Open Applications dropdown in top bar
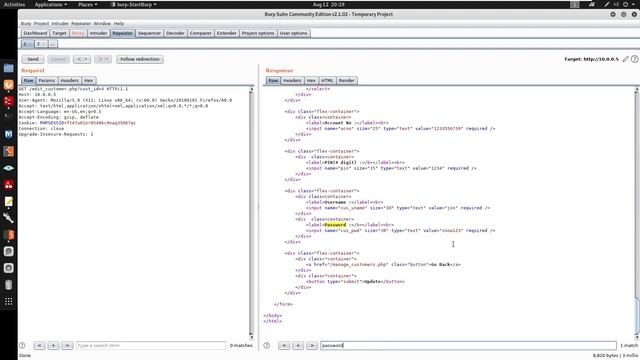 pos(51,4)
